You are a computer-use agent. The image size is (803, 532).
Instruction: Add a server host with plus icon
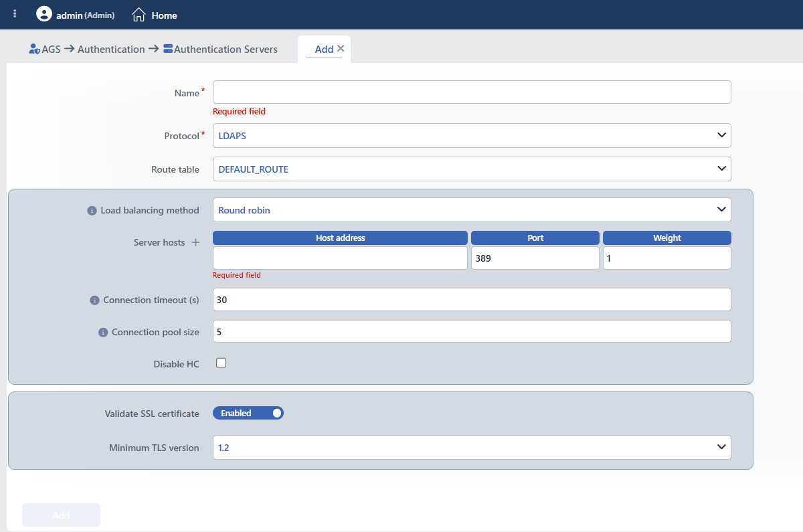[x=196, y=242]
